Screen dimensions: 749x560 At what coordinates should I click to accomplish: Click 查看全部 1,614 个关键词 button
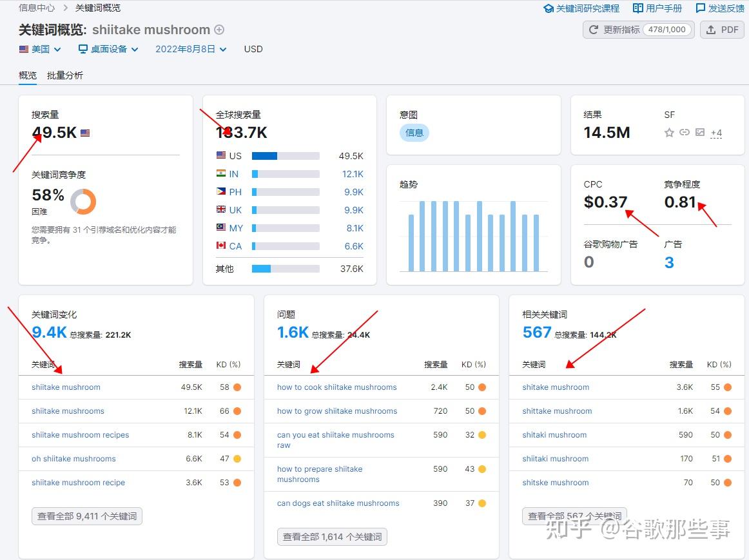click(332, 537)
